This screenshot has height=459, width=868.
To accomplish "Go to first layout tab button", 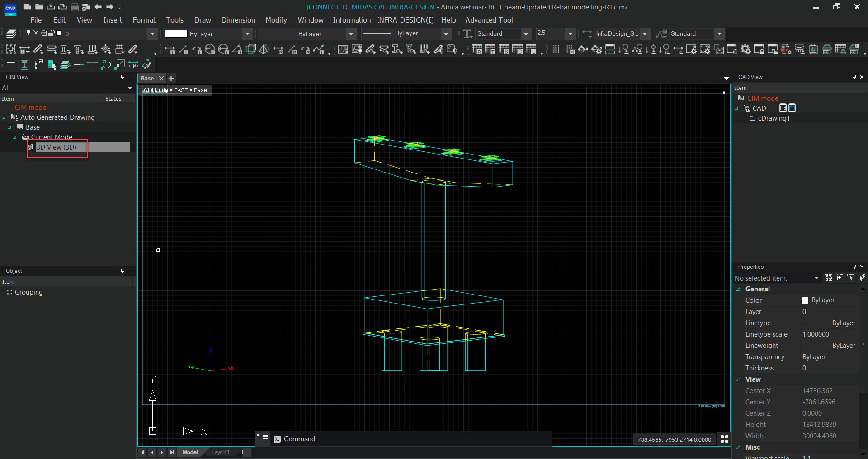I will 142,452.
